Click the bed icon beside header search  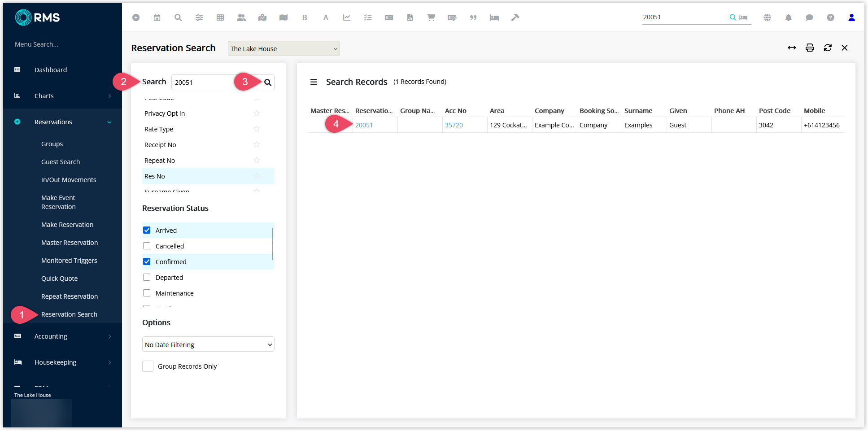point(743,17)
